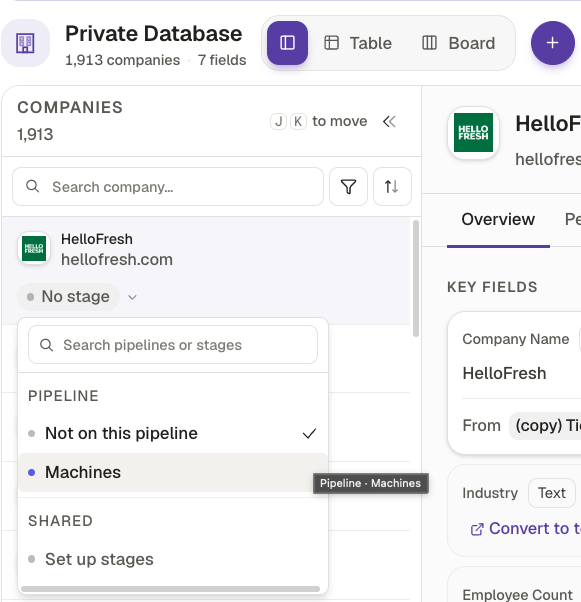Click the Employee Count field label
The height and width of the screenshot is (602, 581).
click(x=518, y=595)
